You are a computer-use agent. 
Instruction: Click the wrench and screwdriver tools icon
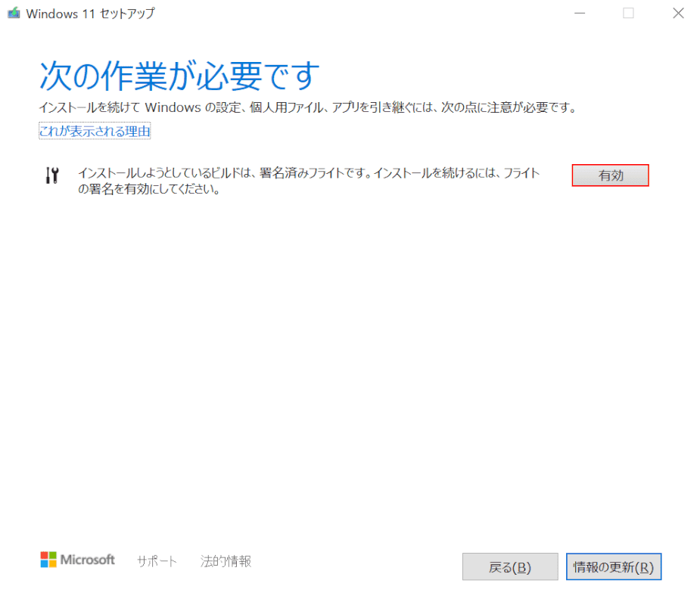click(52, 175)
